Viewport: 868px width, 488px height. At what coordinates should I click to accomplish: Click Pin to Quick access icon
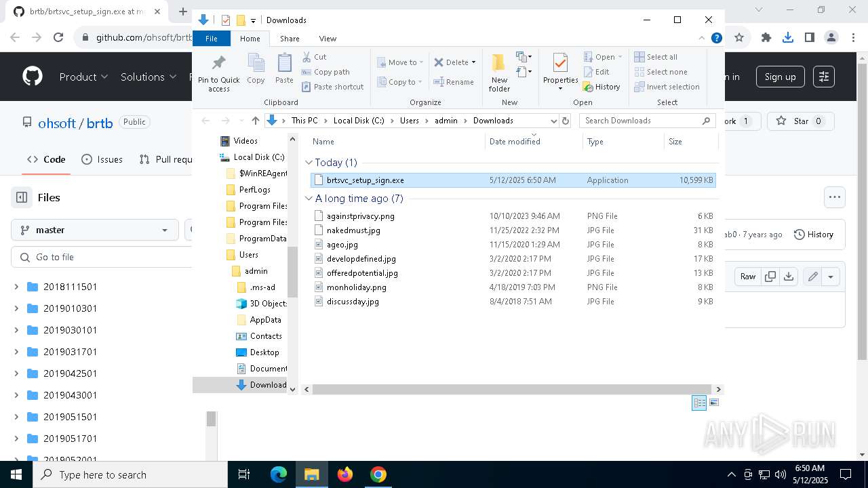pos(218,72)
